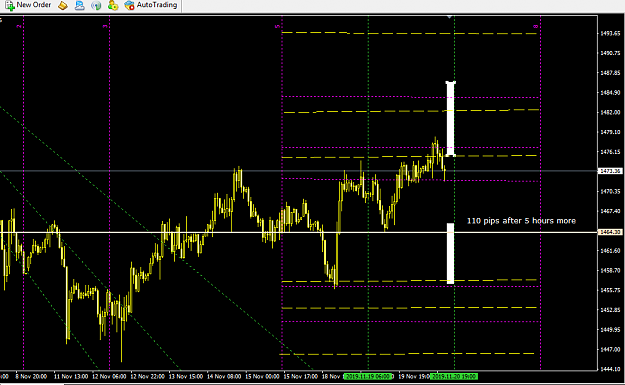Click the 1444.10 price scale value

(x=611, y=369)
